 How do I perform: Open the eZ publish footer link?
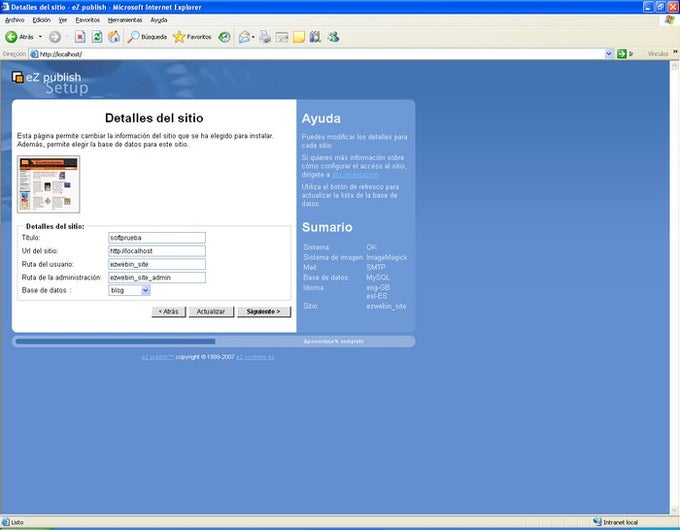[x=157, y=357]
